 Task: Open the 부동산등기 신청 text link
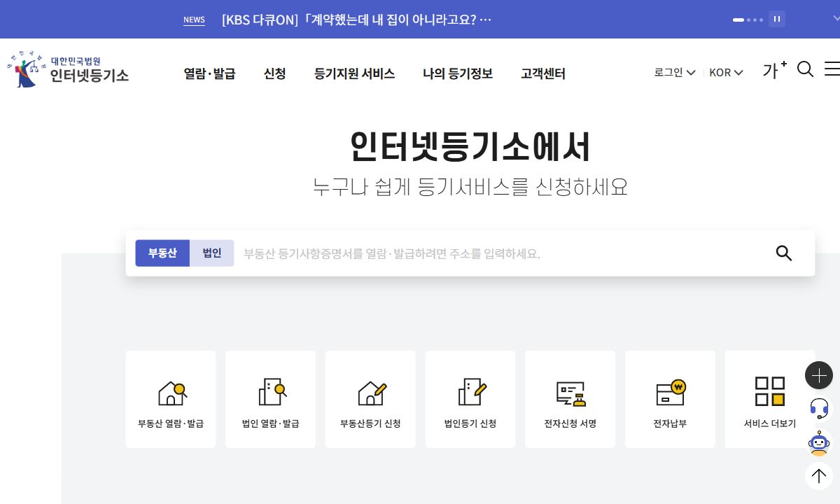pos(370,423)
